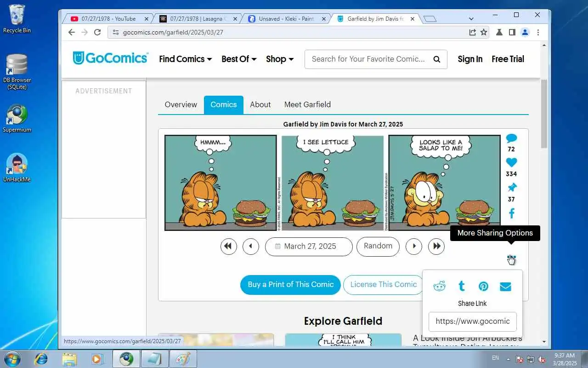Click the Show desktop strip beside the clock

coord(584,359)
